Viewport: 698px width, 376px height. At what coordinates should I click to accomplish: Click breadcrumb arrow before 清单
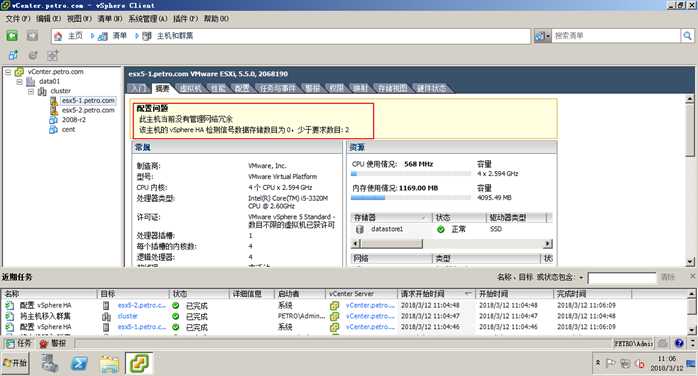point(92,36)
